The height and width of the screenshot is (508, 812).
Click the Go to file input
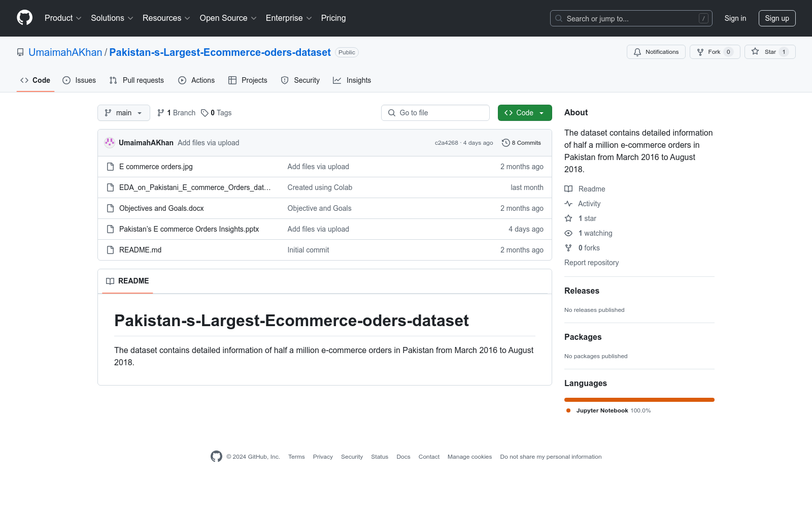click(435, 113)
